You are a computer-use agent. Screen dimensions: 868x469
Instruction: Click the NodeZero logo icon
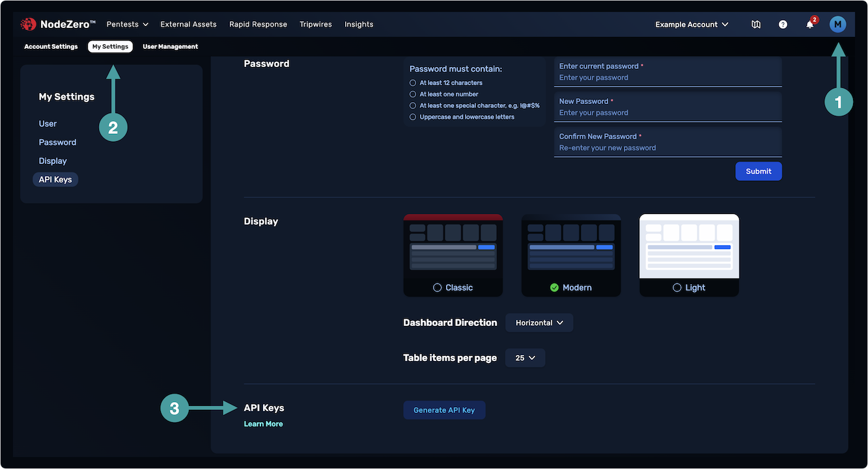[x=28, y=25]
